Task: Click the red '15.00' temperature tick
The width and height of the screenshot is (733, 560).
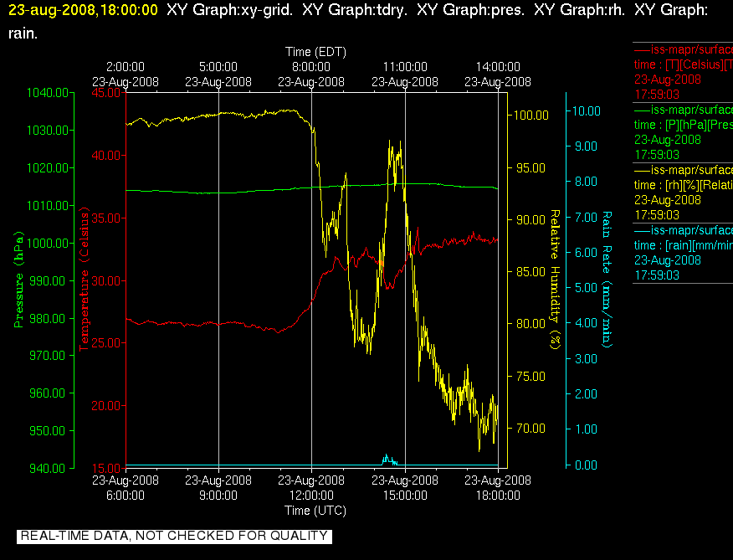Action: [105, 468]
